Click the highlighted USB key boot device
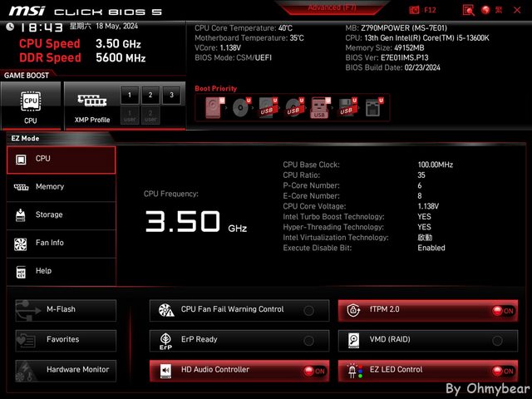This screenshot has width=532, height=399. click(320, 107)
